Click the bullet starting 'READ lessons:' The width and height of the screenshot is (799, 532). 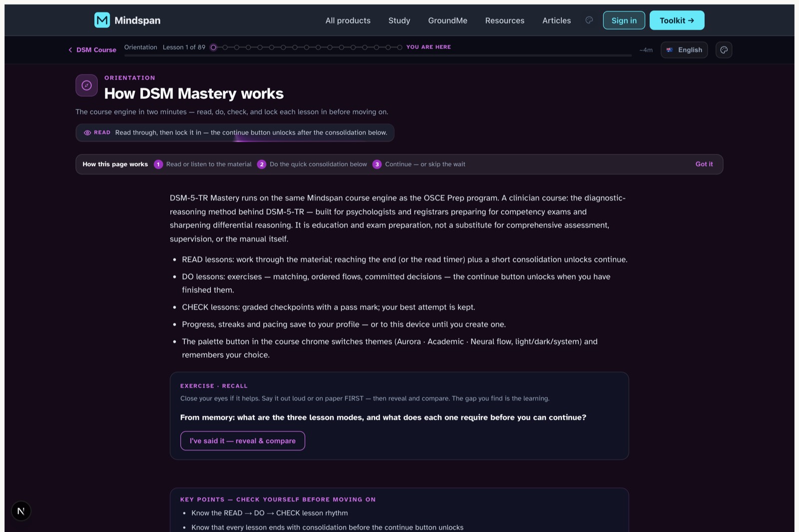(404, 260)
